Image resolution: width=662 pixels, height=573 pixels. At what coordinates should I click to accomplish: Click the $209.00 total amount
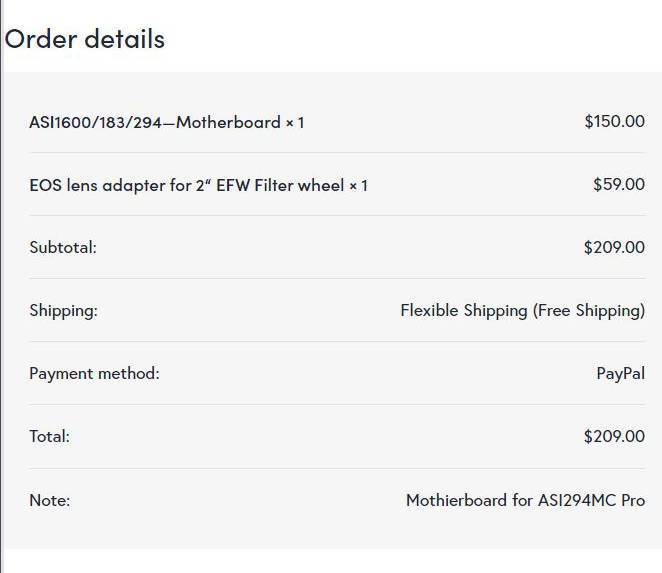(614, 437)
